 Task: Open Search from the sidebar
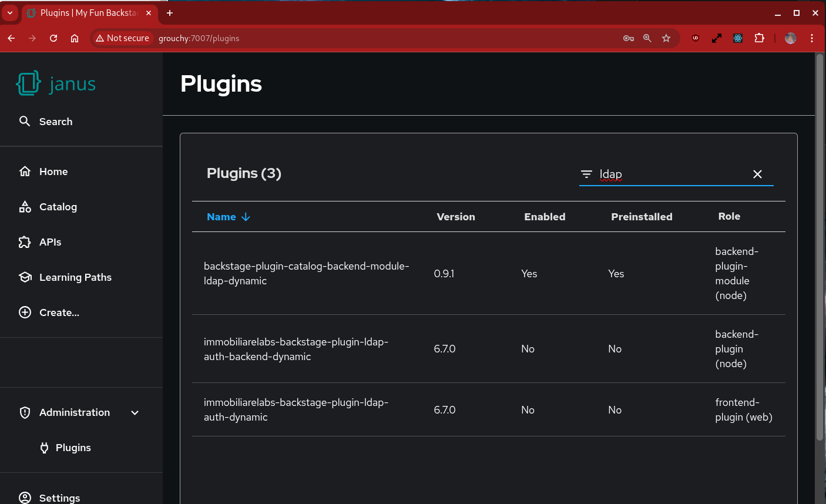(55, 122)
